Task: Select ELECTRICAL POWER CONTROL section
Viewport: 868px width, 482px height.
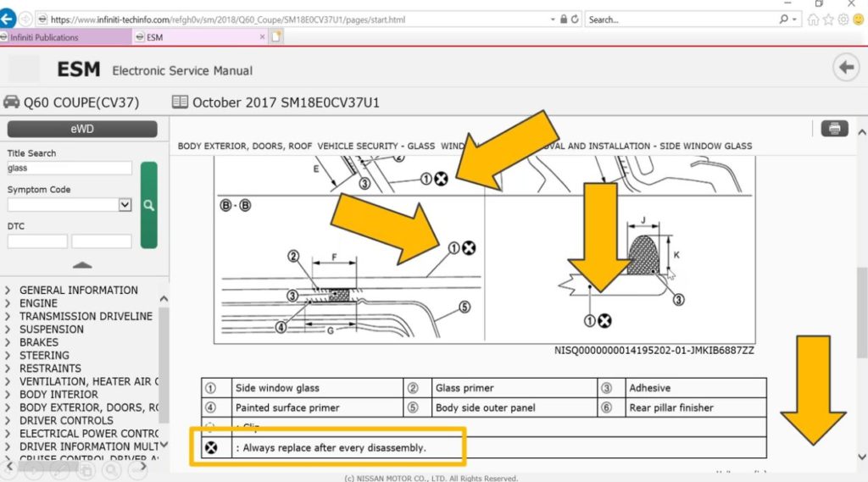Action: 88,434
